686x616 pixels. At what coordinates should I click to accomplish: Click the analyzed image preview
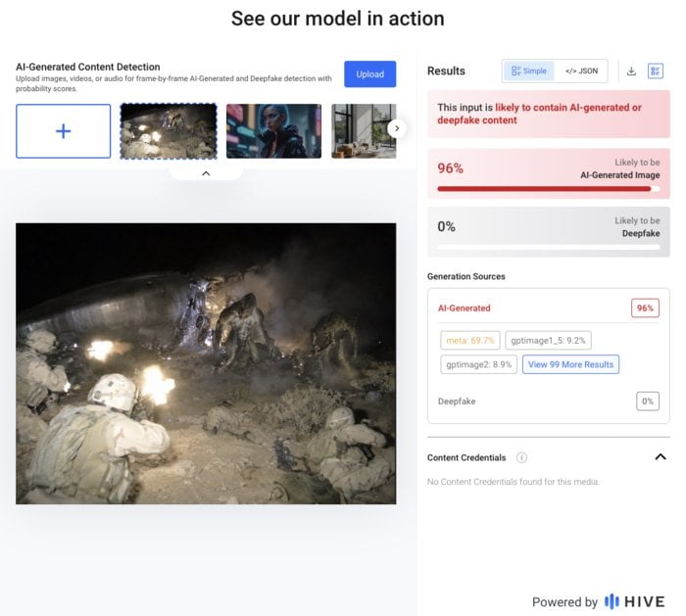(x=206, y=363)
